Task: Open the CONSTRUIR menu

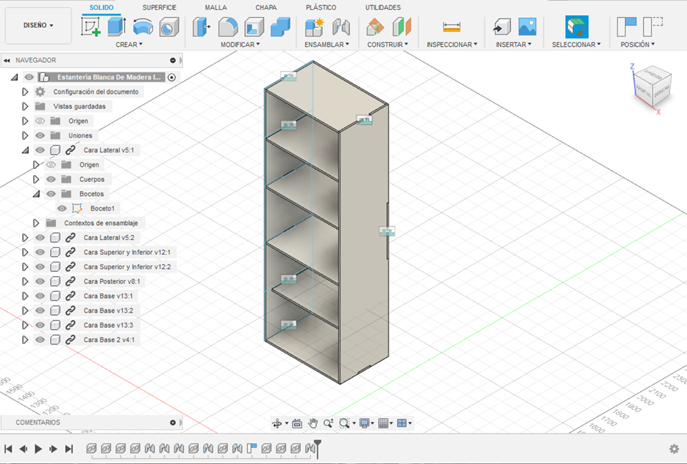Action: 387,44
